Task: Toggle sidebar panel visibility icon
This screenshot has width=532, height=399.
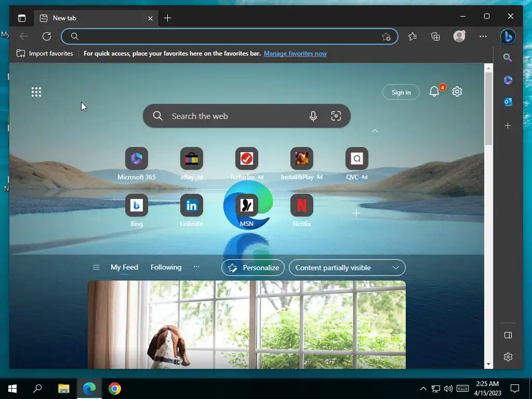Action: tap(508, 335)
